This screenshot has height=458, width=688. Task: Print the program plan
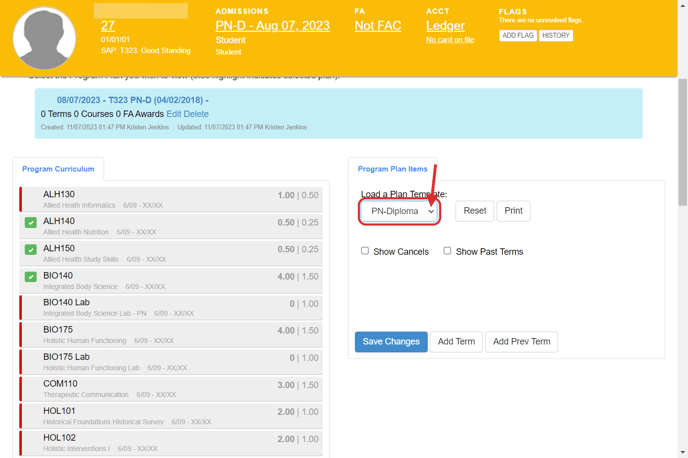coord(513,211)
